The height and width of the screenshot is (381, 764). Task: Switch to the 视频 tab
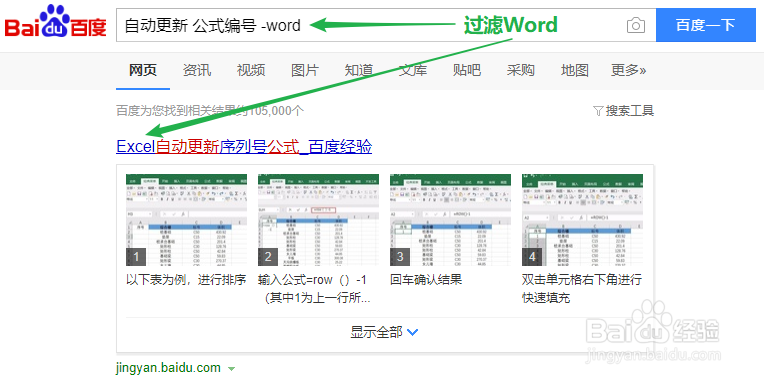(x=251, y=70)
